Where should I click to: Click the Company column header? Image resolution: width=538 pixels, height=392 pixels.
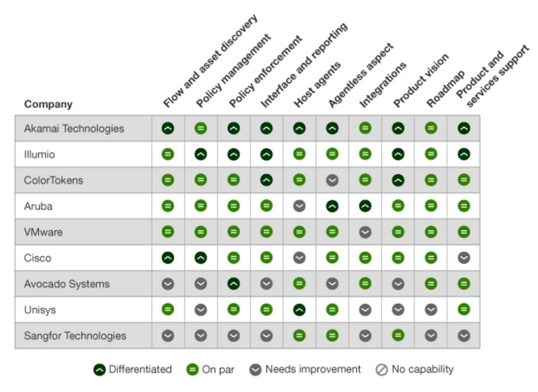click(x=48, y=104)
